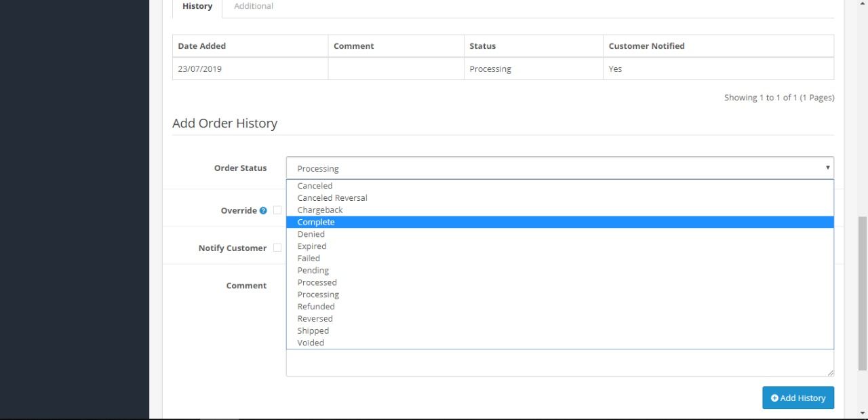
Task: Choose Pending status option
Action: (x=313, y=271)
